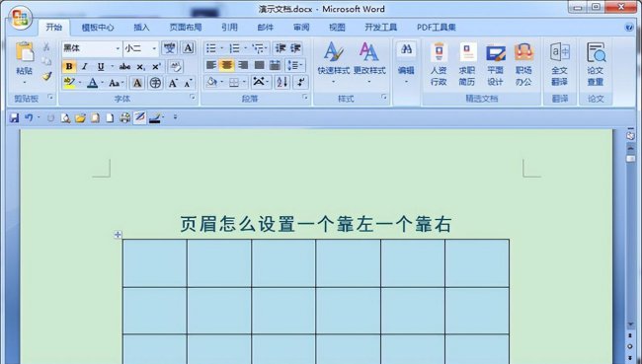This screenshot has height=364, width=642.
Task: Click the Format Painter brush icon
Action: click(46, 77)
